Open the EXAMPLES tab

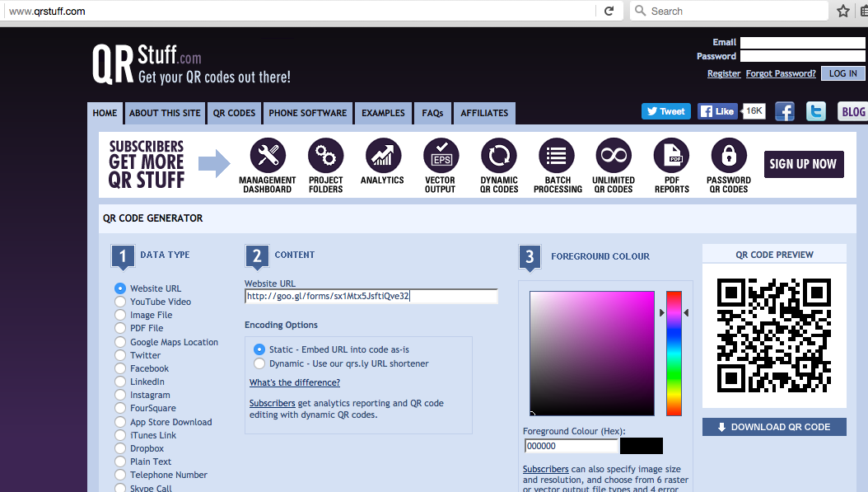click(383, 113)
